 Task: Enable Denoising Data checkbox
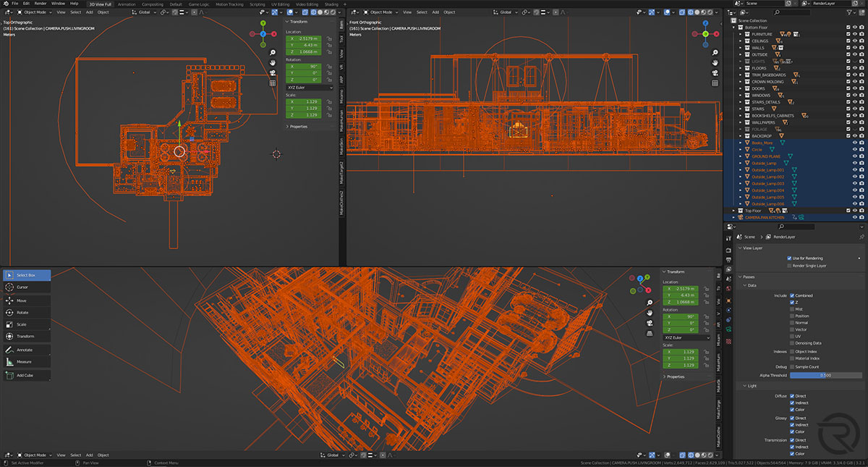(x=792, y=342)
